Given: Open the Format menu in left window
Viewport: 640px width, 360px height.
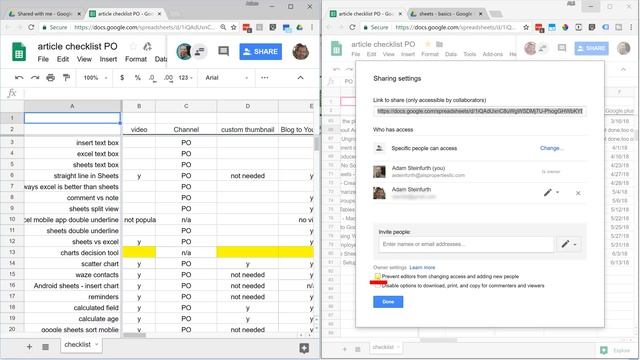Looking at the screenshot, I should click(x=136, y=59).
